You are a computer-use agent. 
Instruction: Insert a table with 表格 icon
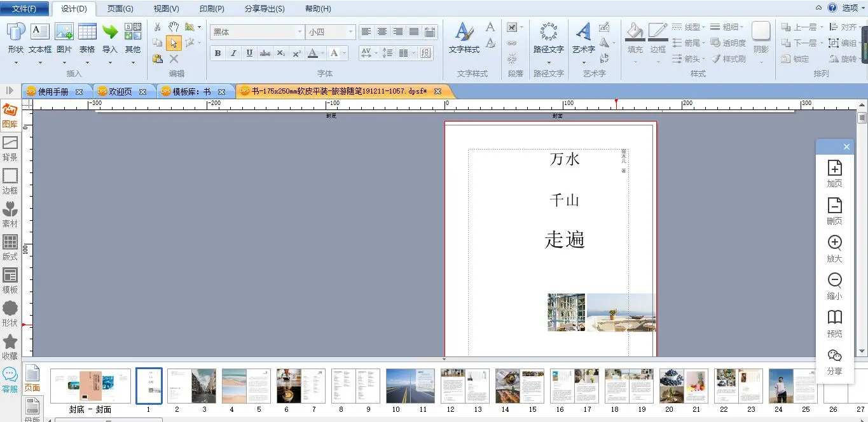(87, 37)
